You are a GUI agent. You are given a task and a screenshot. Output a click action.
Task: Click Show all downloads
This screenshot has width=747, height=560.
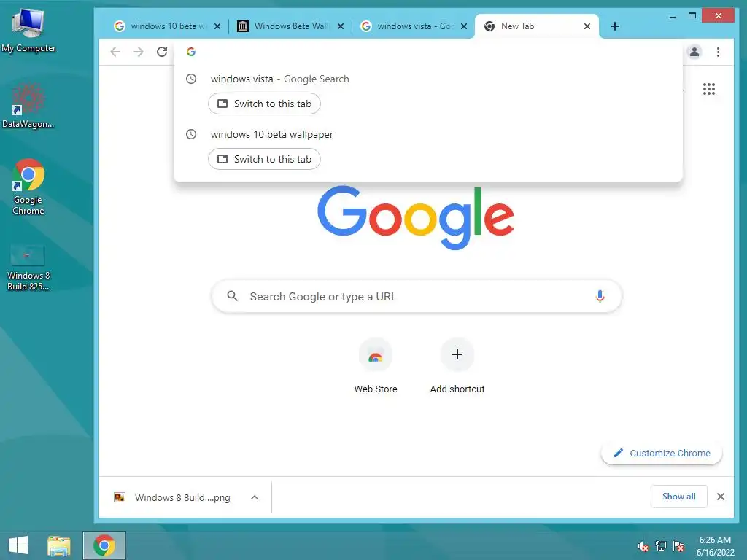click(679, 497)
